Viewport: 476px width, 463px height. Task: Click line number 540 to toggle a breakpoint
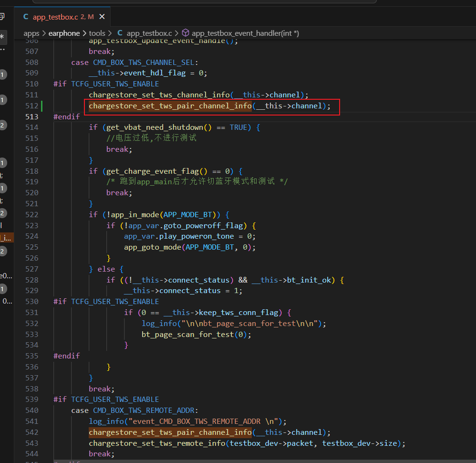point(32,410)
